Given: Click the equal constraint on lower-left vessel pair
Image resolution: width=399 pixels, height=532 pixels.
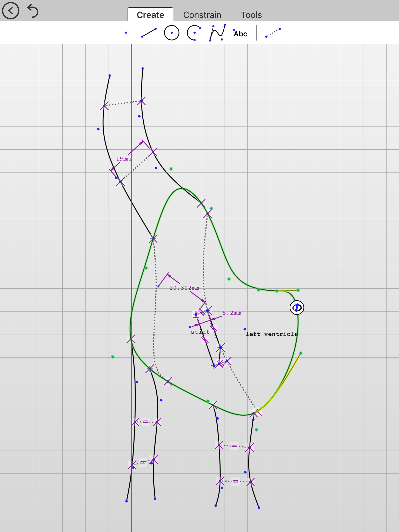Looking at the screenshot, I should pos(143,462).
